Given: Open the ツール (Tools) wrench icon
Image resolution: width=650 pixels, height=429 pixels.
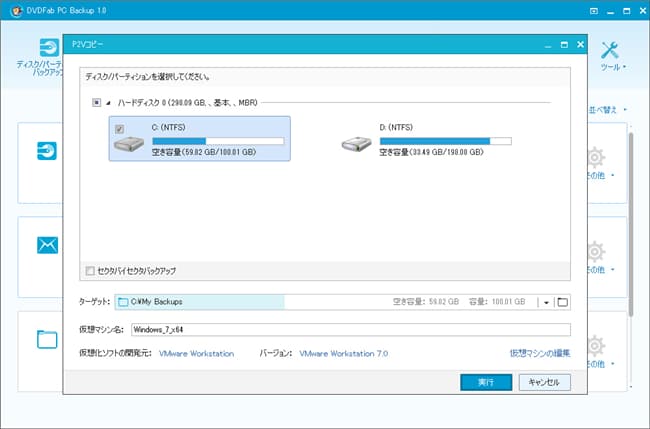Looking at the screenshot, I should pyautogui.click(x=610, y=50).
